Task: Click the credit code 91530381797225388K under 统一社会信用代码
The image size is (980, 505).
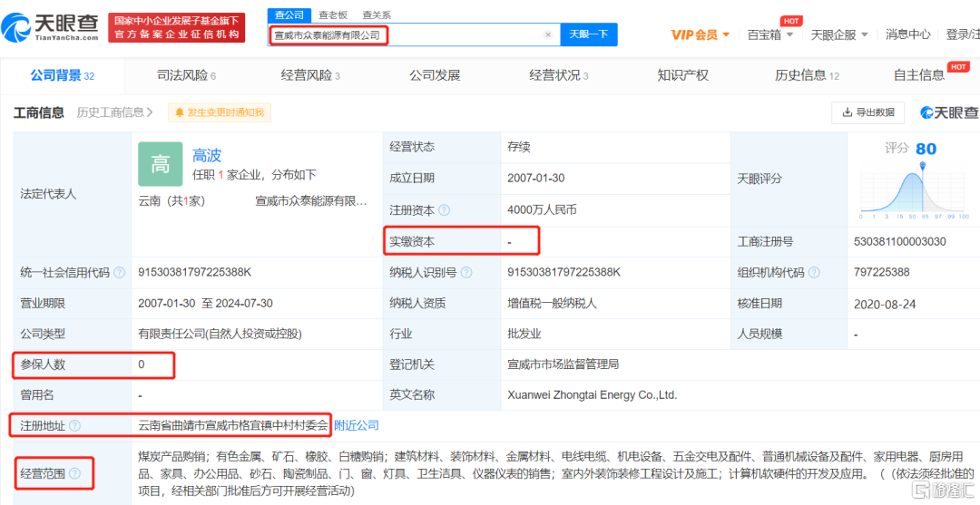Action: click(194, 273)
